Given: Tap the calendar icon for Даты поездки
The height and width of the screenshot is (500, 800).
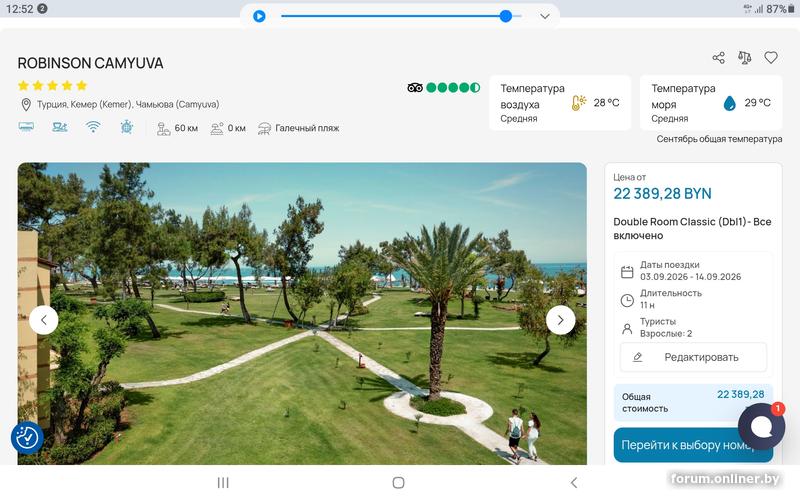Looking at the screenshot, I should pos(627,272).
